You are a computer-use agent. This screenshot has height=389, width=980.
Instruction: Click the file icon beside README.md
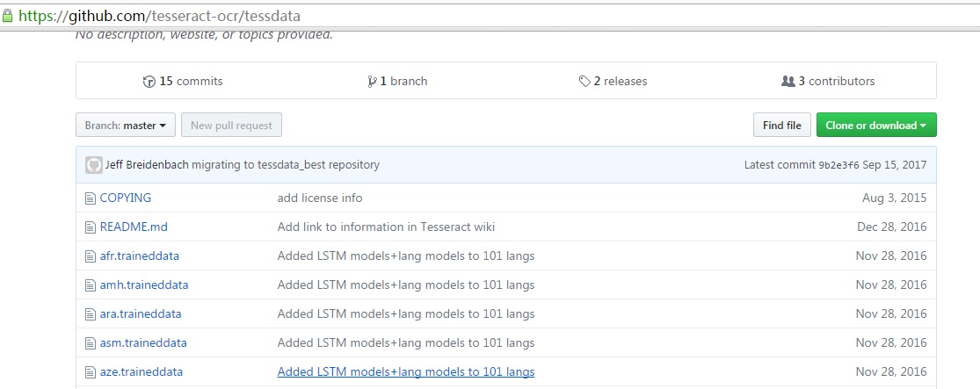point(91,227)
